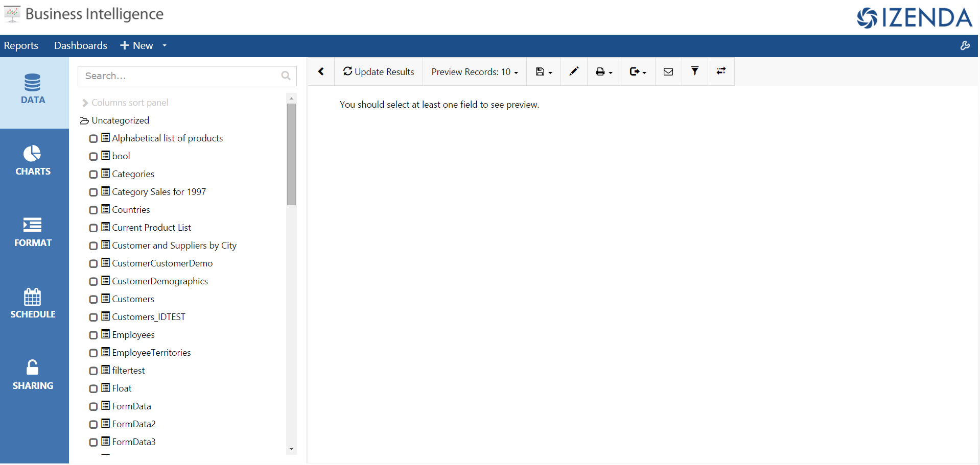This screenshot has height=465, width=980.
Task: Click the Business Intelligence chart icon
Action: (12, 14)
